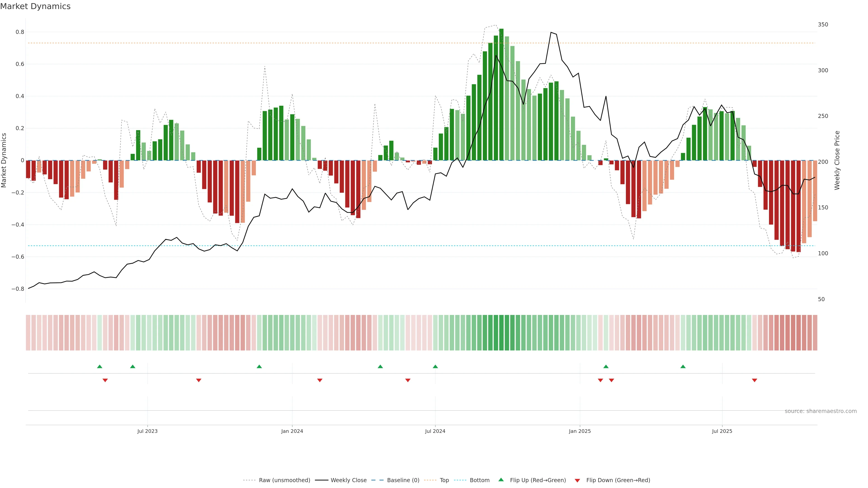Image resolution: width=868 pixels, height=488 pixels.
Task: Click the red Flip Down legend triangle
Action: (x=577, y=480)
